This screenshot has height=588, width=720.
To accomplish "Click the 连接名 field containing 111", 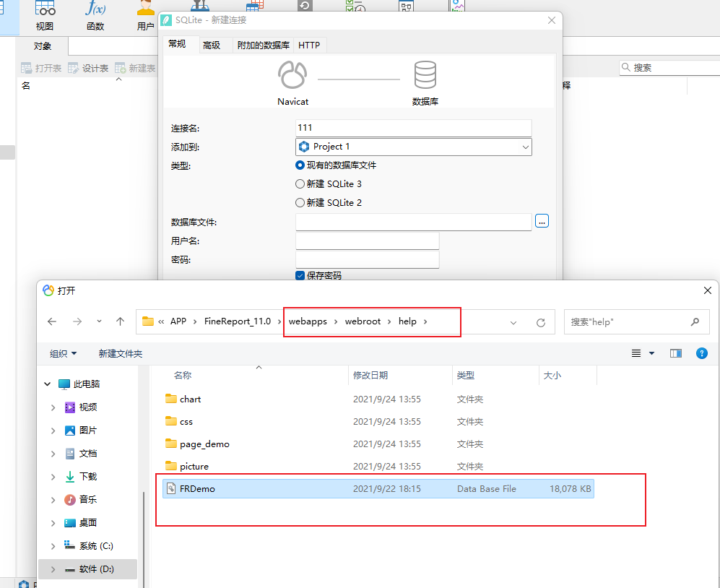I will 413,128.
